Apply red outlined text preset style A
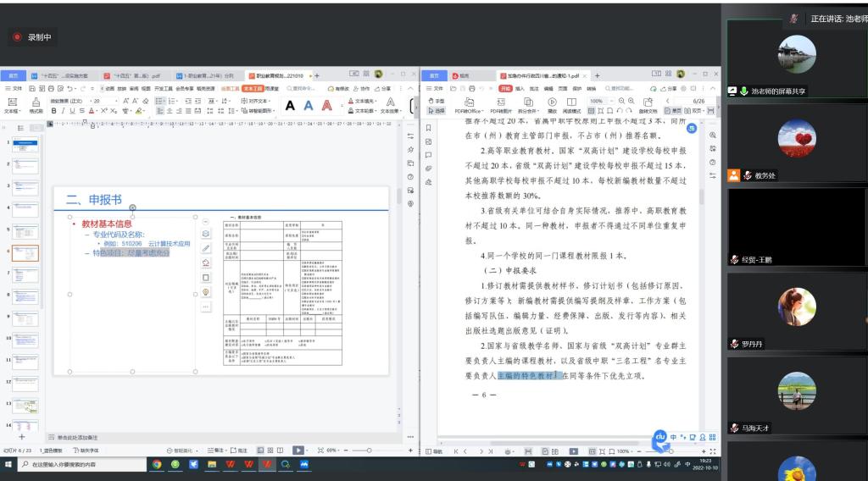Viewport: 868px width, 481px height. (327, 106)
